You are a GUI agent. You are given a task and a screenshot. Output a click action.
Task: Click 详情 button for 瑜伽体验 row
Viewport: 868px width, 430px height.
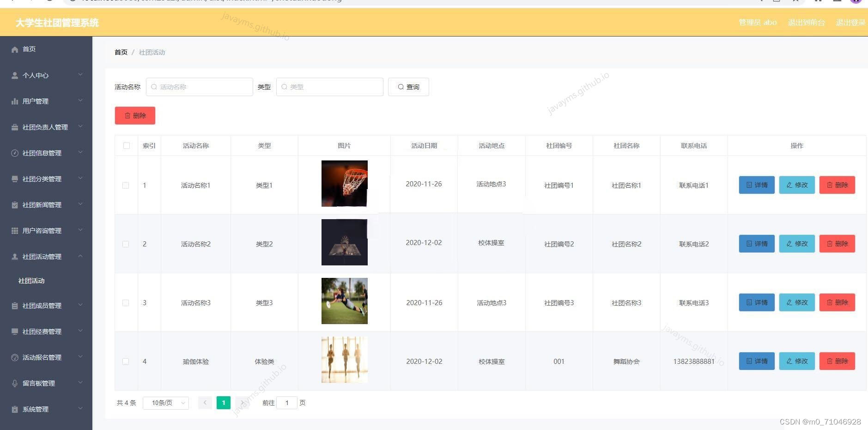click(x=757, y=361)
